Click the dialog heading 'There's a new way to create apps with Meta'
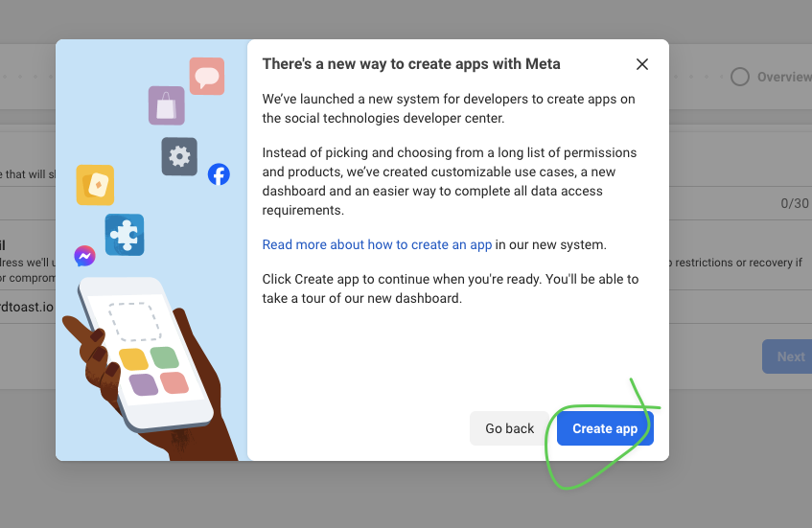812x528 pixels. coord(411,63)
